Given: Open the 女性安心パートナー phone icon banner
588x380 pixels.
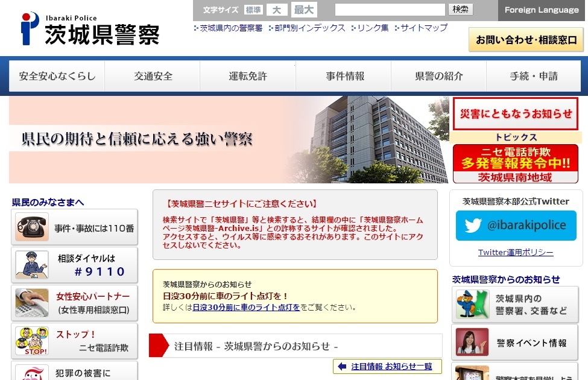Looking at the screenshot, I should (x=33, y=302).
